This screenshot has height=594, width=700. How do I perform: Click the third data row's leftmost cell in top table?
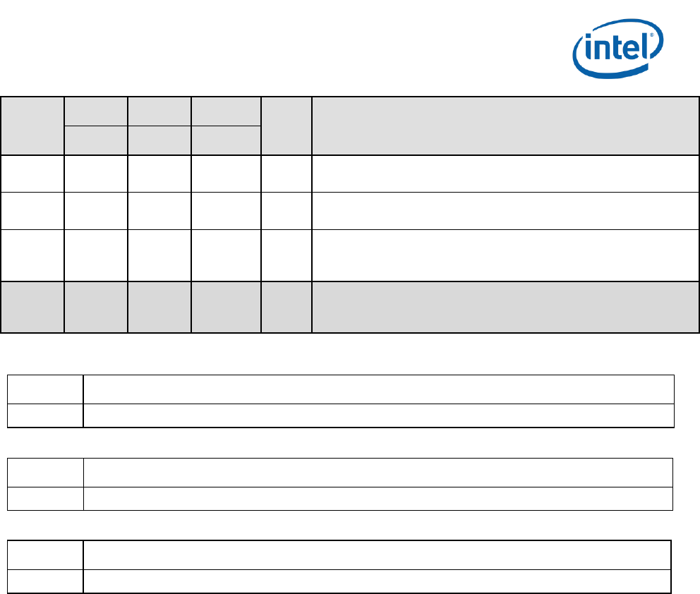(x=32, y=255)
